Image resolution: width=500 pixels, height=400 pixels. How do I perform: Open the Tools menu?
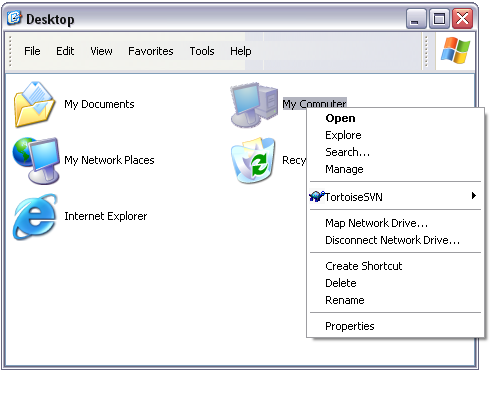pyautogui.click(x=202, y=51)
